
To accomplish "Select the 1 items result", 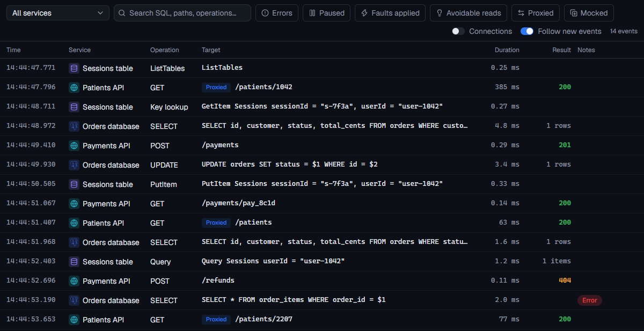I will click(557, 261).
